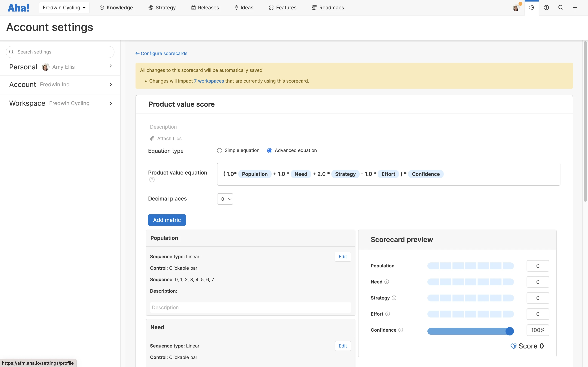Open the Features section icon

click(x=271, y=7)
